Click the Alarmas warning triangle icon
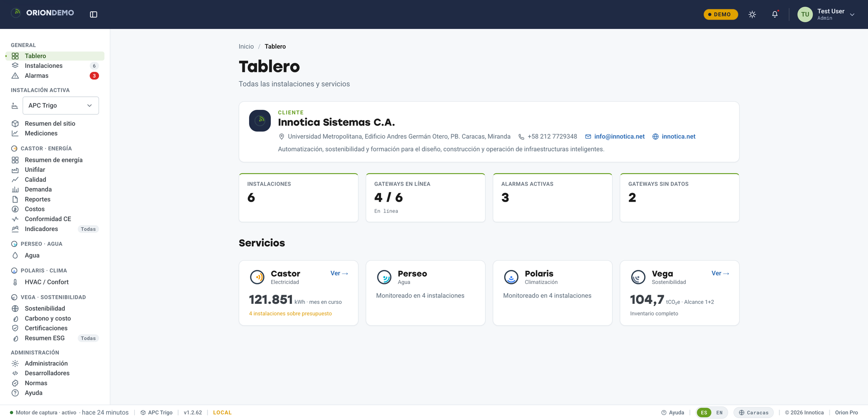This screenshot has height=420, width=868. tap(15, 76)
